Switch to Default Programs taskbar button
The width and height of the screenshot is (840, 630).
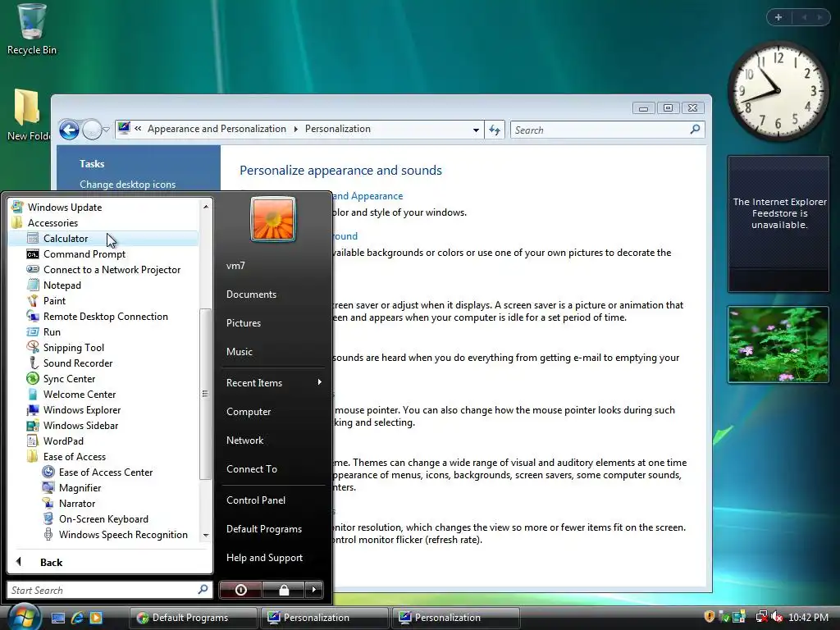(x=194, y=618)
